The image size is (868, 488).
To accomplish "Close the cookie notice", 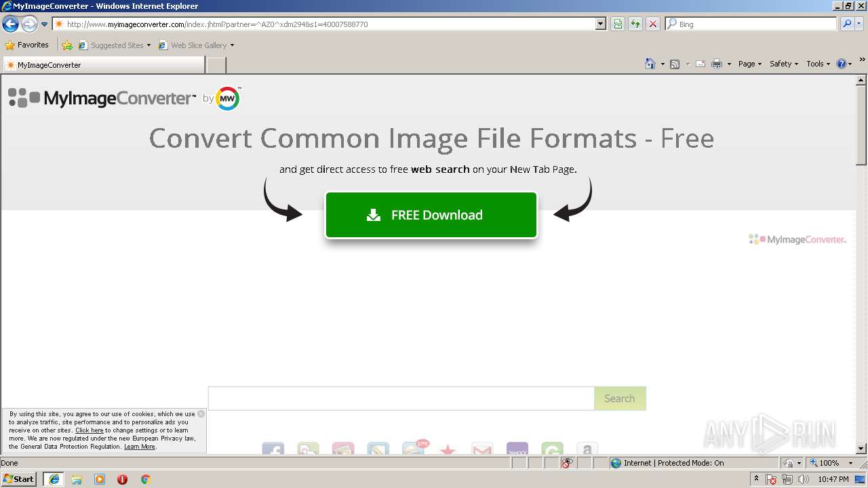I will click(201, 413).
